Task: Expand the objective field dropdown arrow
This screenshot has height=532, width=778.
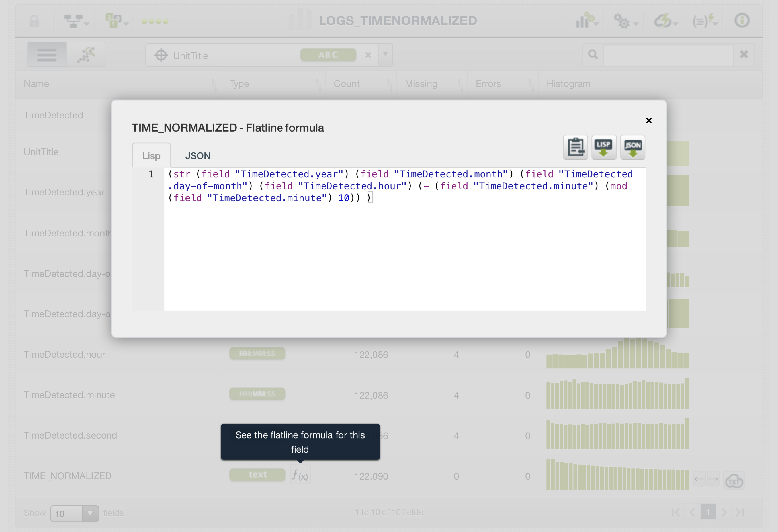Action: 385,55
